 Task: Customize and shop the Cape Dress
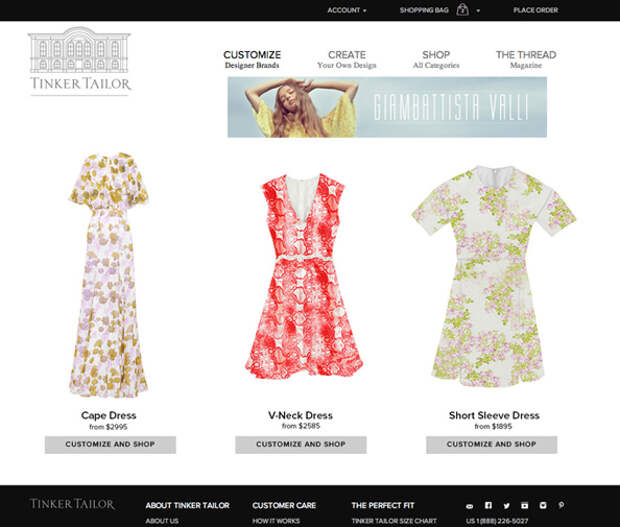pyautogui.click(x=110, y=444)
